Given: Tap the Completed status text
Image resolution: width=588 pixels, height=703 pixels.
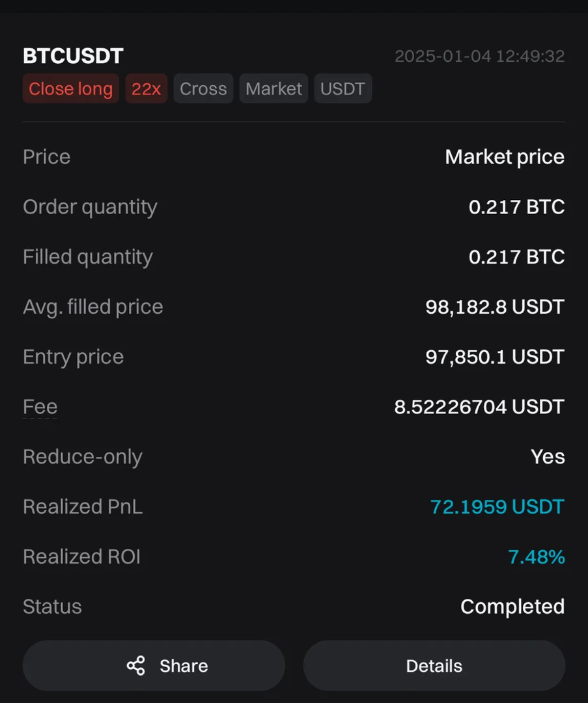Looking at the screenshot, I should coord(512,607).
